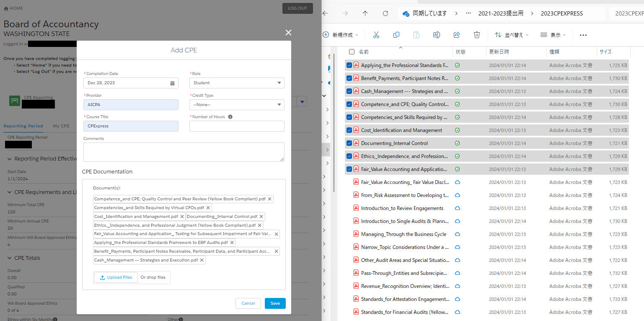Image resolution: width=644 pixels, height=321 pixels.
Task: Open the calendar picker for Completion Date
Action: click(172, 83)
